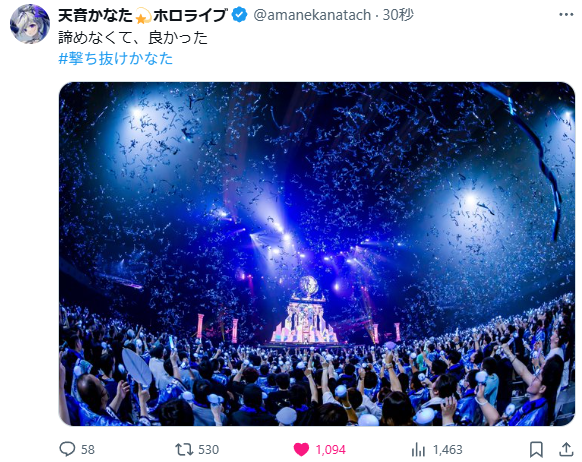Click the verified blue checkmark badge

coord(240,15)
